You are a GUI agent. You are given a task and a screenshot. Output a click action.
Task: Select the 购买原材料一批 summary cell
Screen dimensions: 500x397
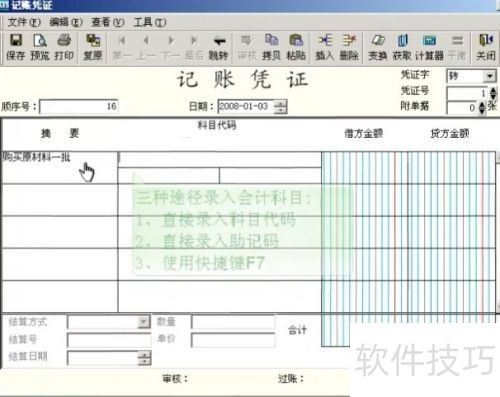point(60,167)
